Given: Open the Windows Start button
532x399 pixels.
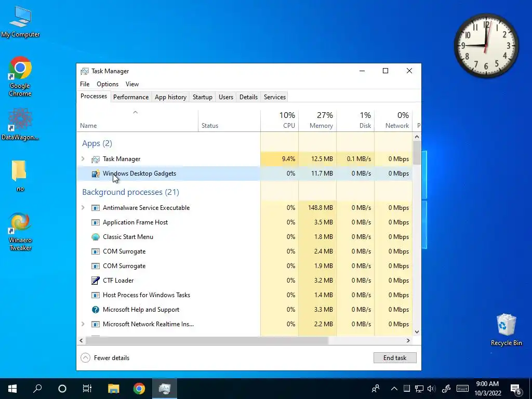Looking at the screenshot, I should pos(12,389).
